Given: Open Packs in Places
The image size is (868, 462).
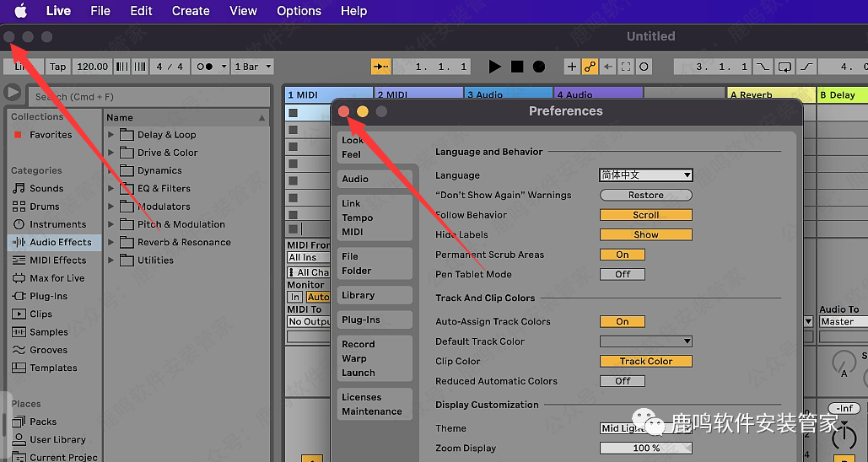Looking at the screenshot, I should 43,422.
